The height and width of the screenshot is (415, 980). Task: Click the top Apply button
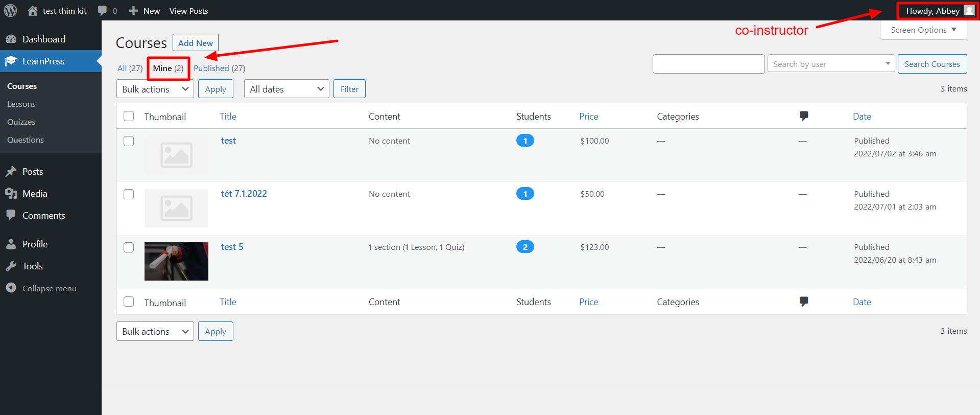tap(216, 89)
